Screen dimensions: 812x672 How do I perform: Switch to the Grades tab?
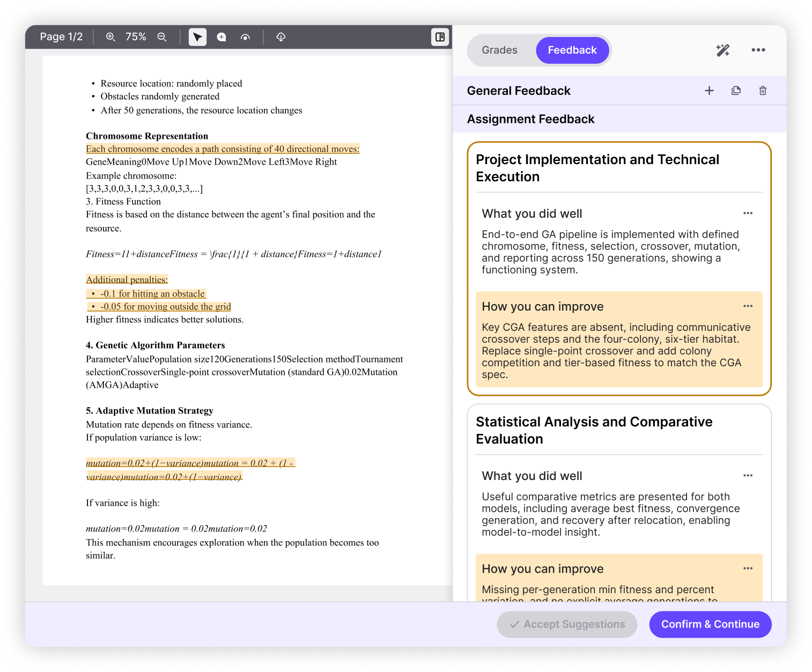pyautogui.click(x=499, y=50)
